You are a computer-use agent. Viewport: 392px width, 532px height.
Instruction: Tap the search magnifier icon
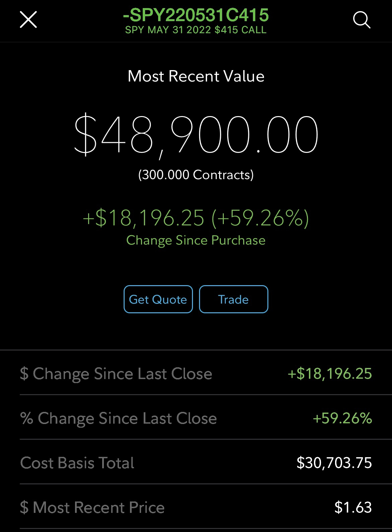click(x=362, y=20)
